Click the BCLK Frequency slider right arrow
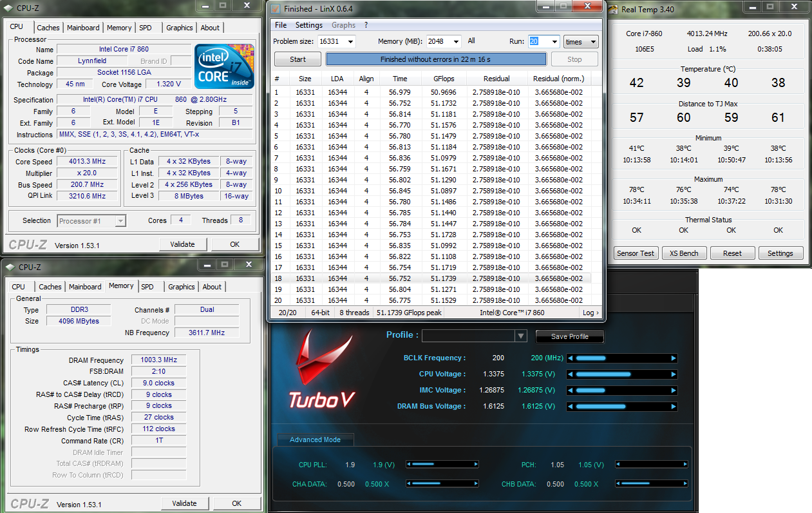Viewport: 812px width, 513px height. pos(674,358)
